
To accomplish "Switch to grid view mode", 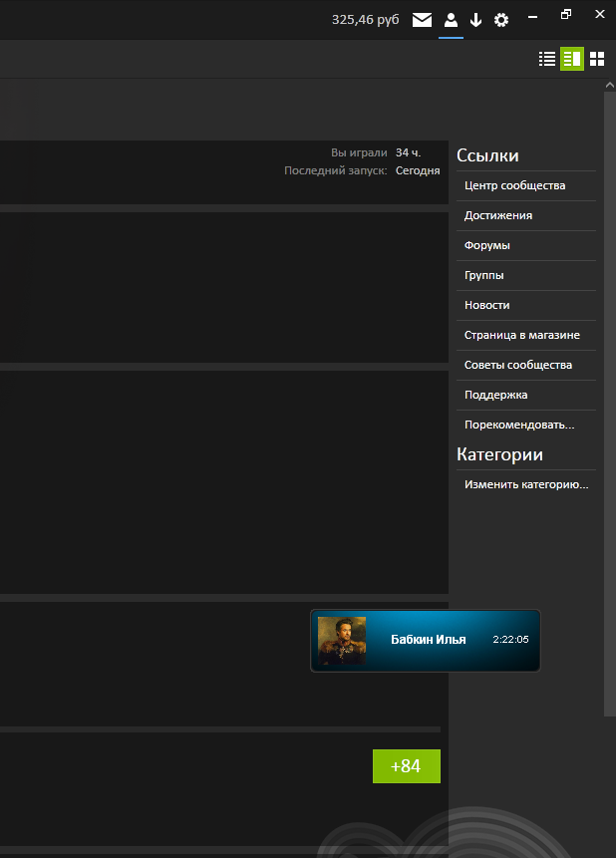I will [x=597, y=59].
